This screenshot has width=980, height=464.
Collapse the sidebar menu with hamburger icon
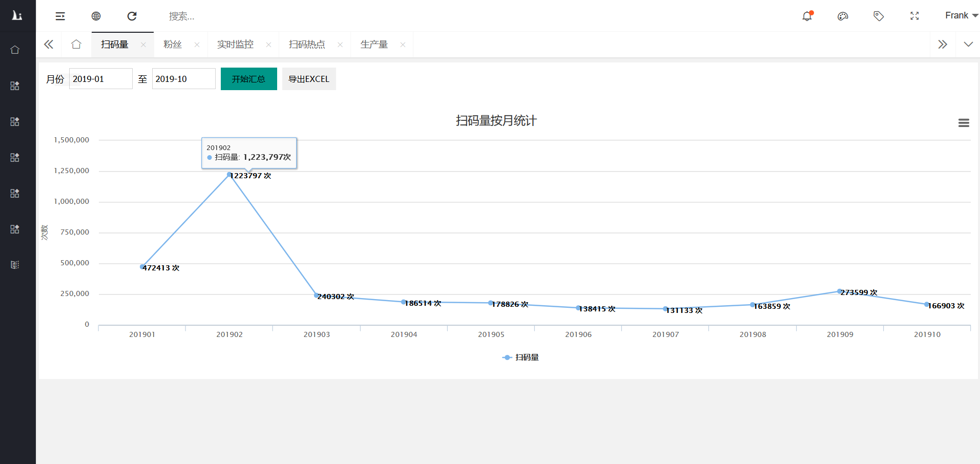click(60, 16)
